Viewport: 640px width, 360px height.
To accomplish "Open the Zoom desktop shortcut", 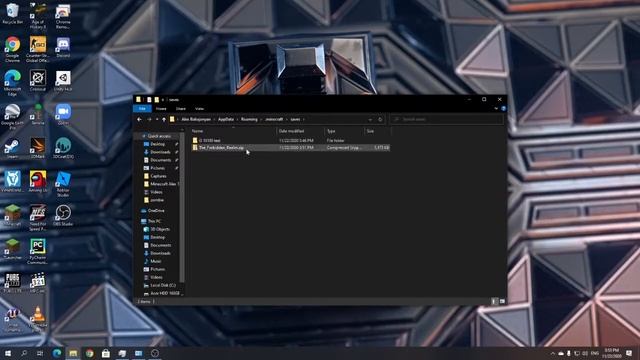I will click(x=63, y=114).
